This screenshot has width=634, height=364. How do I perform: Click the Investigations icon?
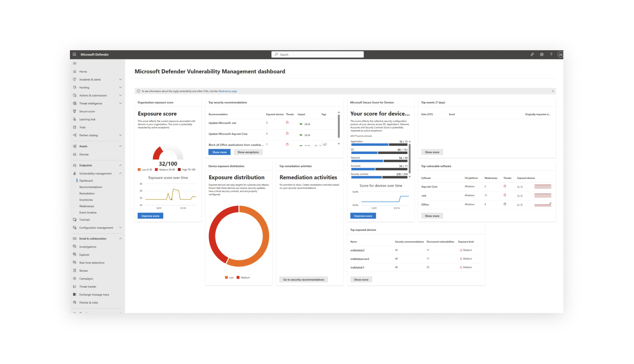click(x=75, y=247)
